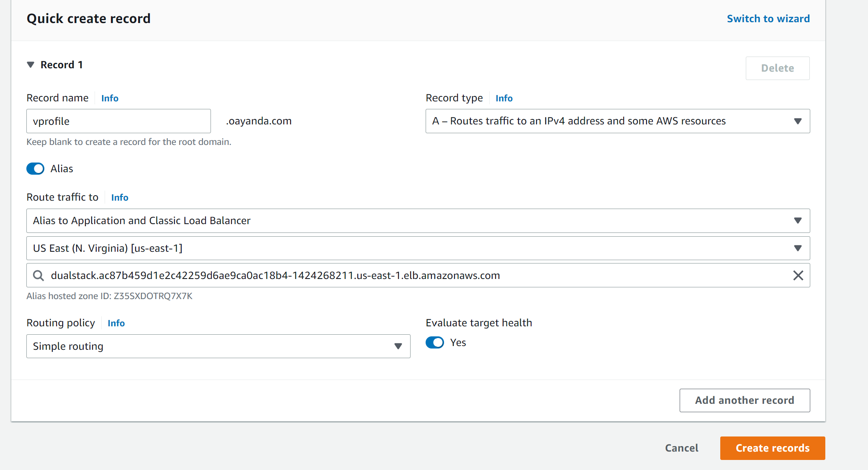Click the Create records button
This screenshot has height=470, width=868.
772,448
